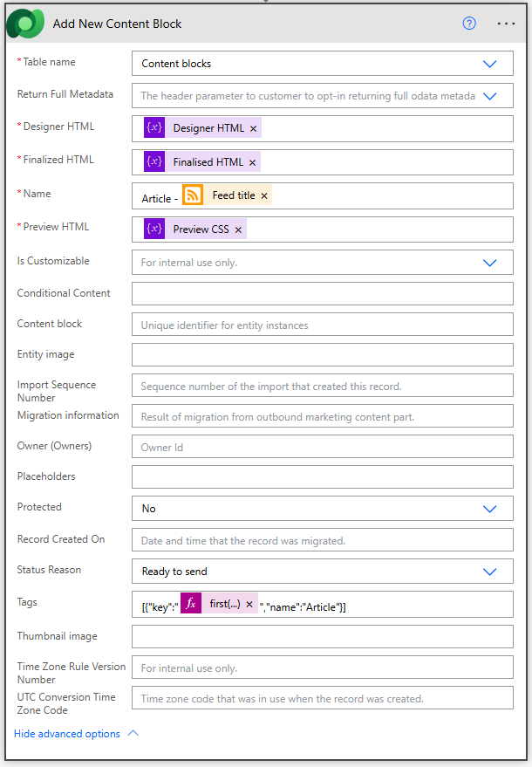Open the Protected dropdown showing No

click(489, 508)
